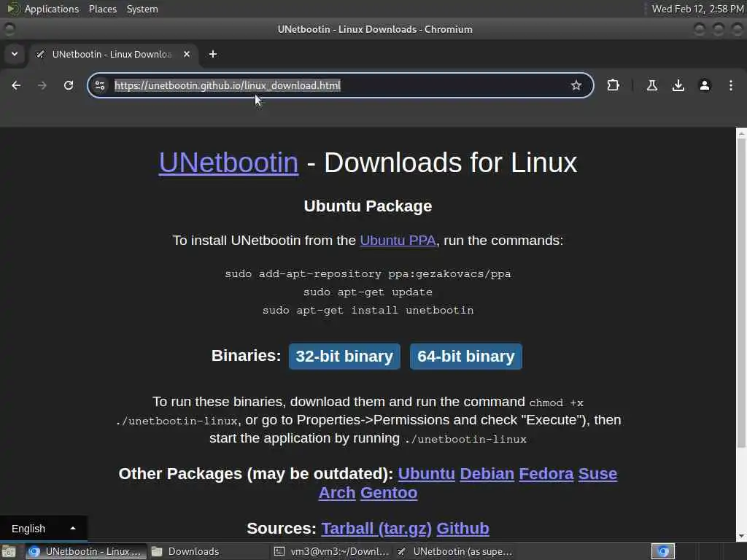Click the show desktop icon in taskbar

[x=9, y=551]
